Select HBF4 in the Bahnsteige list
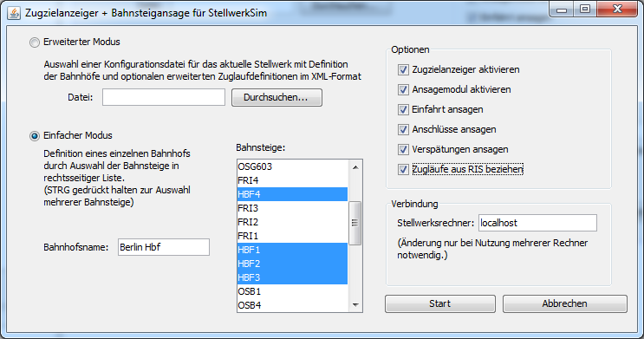Image resolution: width=644 pixels, height=339 pixels. [292, 194]
